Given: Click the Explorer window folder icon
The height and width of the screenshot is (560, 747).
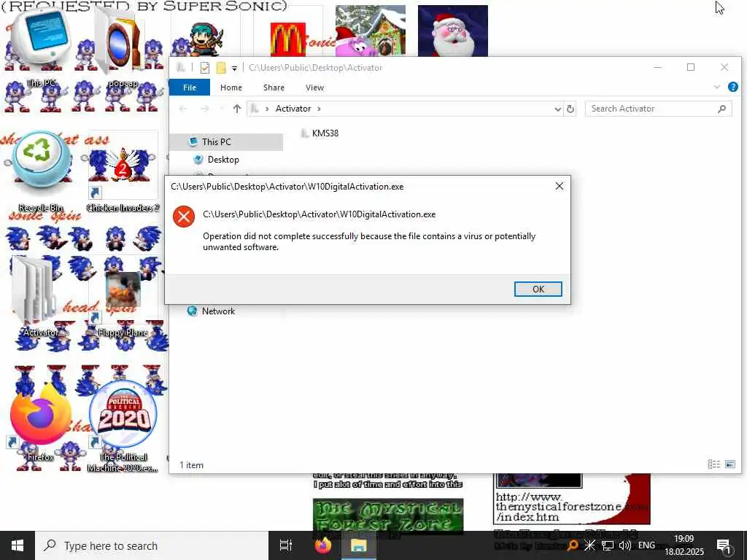Looking at the screenshot, I should 181,68.
